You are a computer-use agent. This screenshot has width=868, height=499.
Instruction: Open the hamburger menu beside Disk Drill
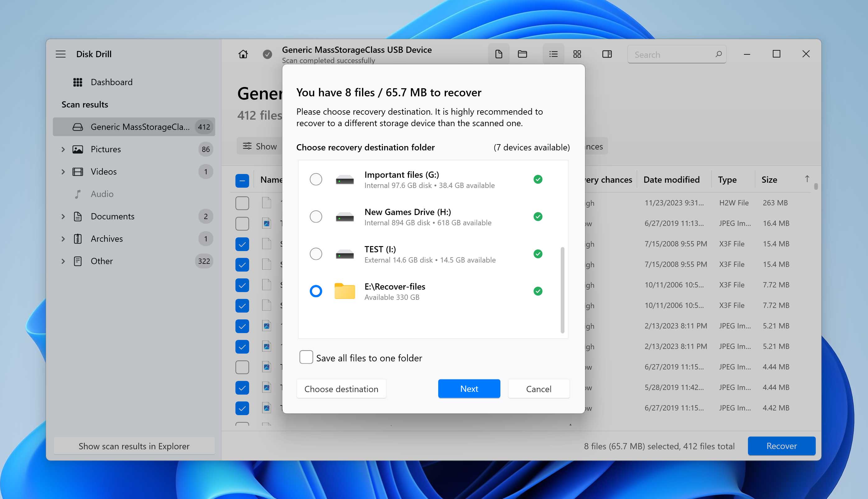[x=61, y=54]
